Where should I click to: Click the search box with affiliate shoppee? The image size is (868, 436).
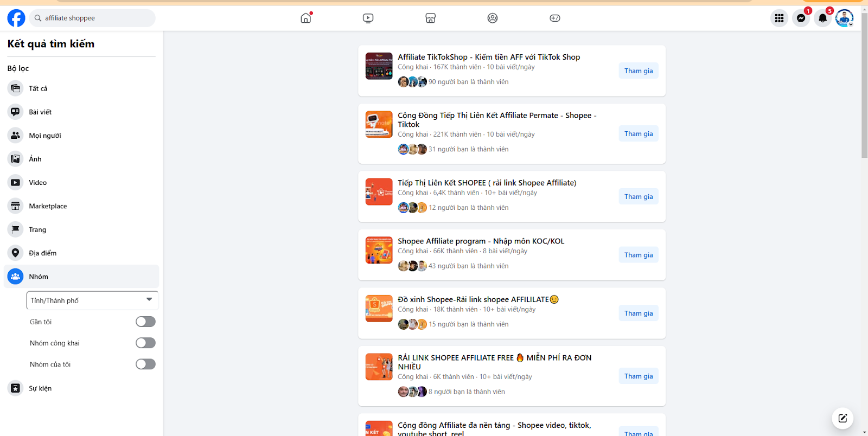tap(92, 18)
